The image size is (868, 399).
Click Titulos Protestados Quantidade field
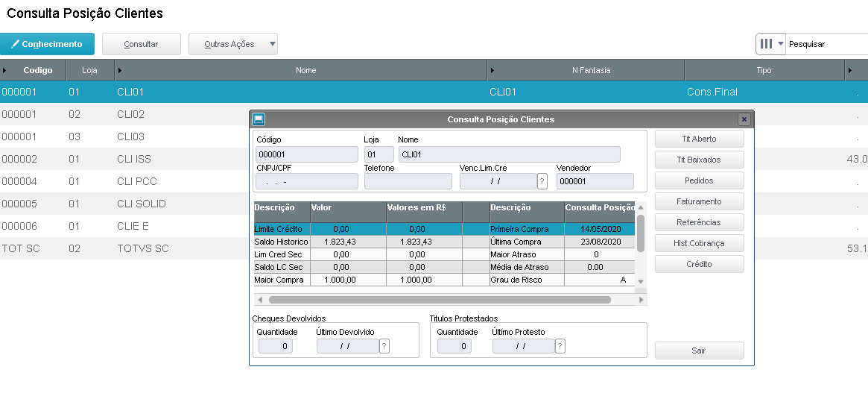[x=454, y=346]
